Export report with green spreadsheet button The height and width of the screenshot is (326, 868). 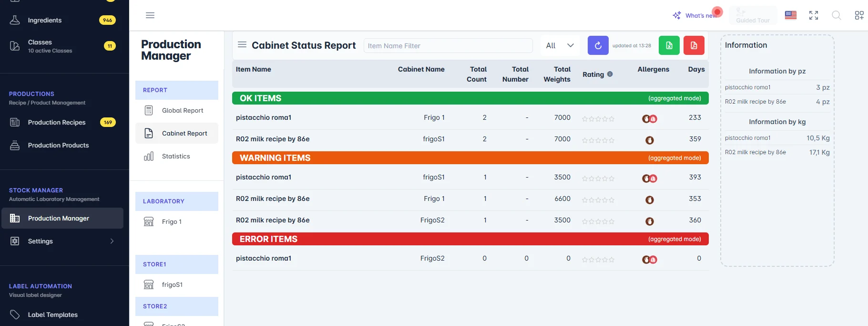pyautogui.click(x=669, y=45)
